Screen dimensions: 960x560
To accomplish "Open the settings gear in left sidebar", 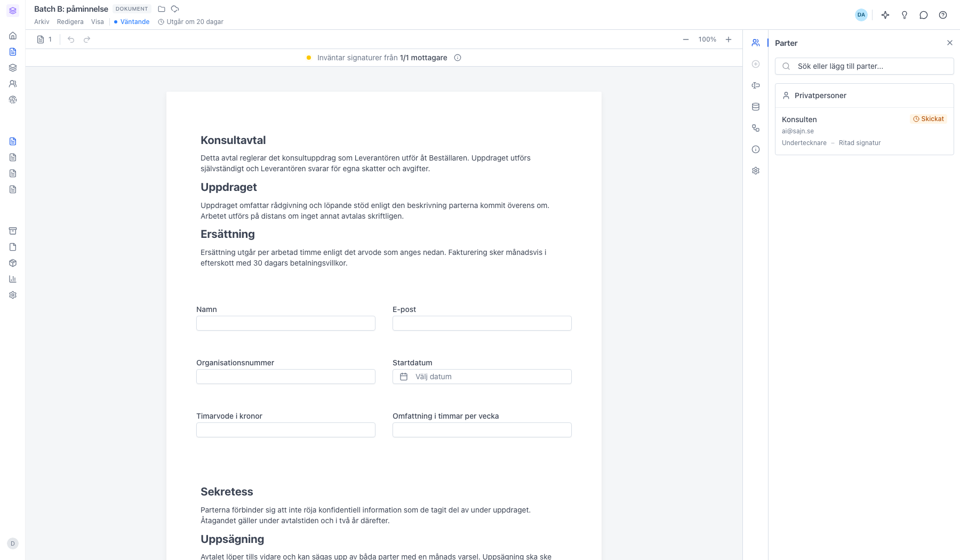I will tap(13, 295).
